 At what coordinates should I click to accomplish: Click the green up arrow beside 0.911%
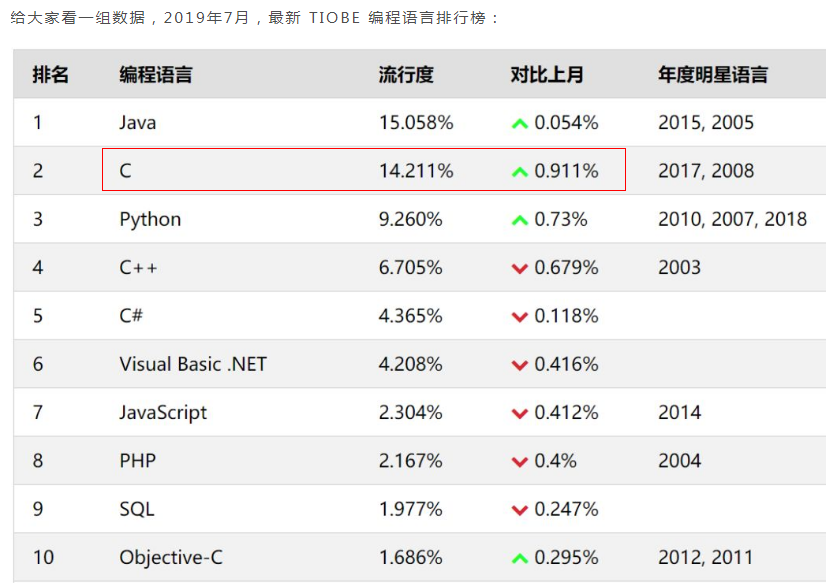pos(519,172)
